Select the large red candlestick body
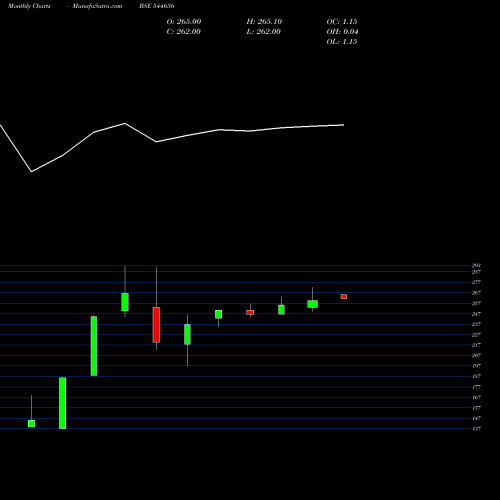The height and width of the screenshot is (500, 500). pyautogui.click(x=156, y=325)
